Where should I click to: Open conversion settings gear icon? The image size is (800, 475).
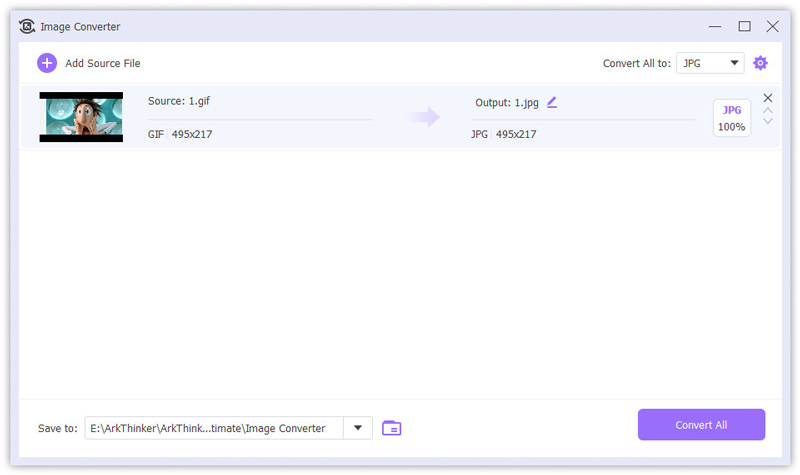pyautogui.click(x=760, y=63)
